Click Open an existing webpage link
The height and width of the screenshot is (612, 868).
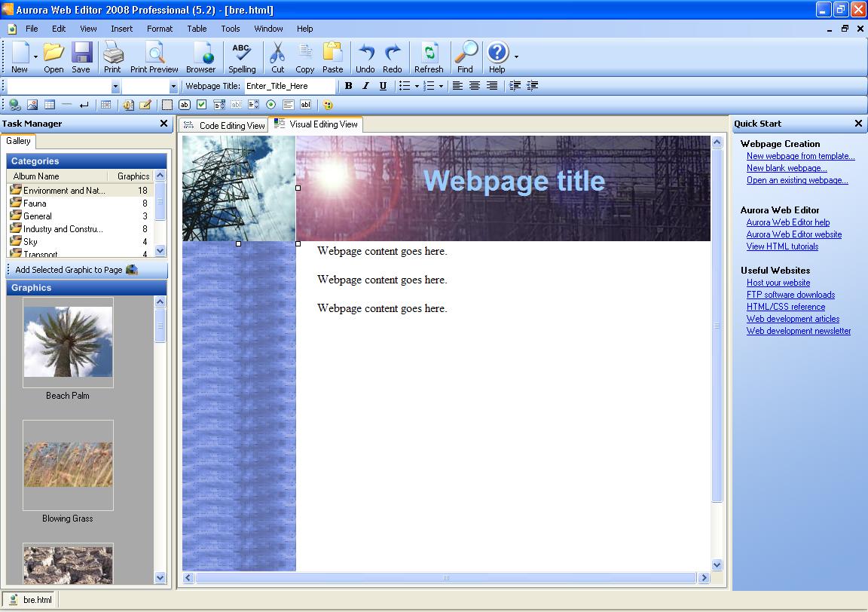(797, 181)
